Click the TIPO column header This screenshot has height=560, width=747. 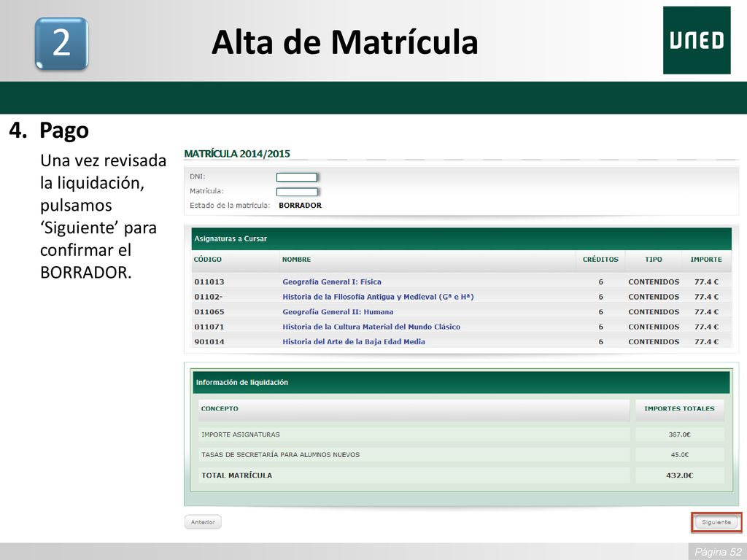click(653, 260)
